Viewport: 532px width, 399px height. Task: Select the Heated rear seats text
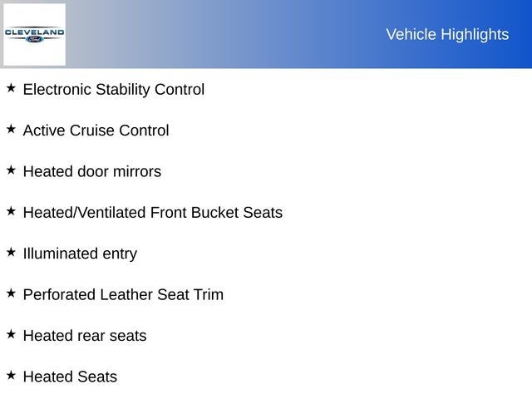click(85, 336)
